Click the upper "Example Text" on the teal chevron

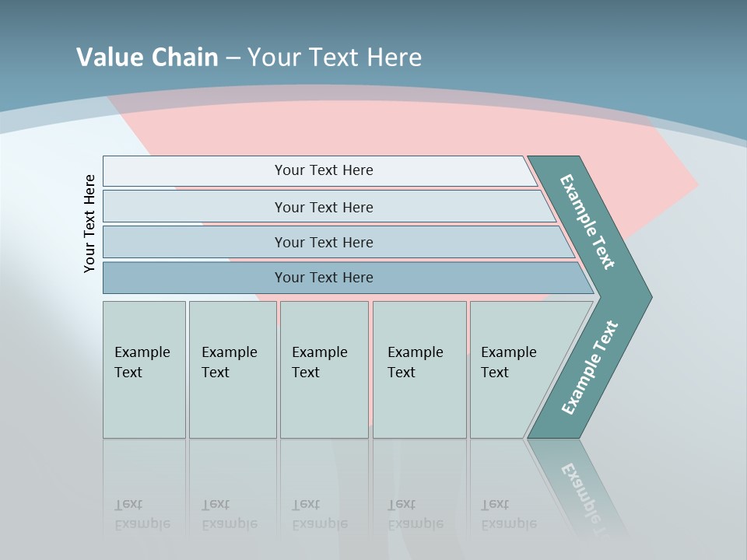[587, 222]
